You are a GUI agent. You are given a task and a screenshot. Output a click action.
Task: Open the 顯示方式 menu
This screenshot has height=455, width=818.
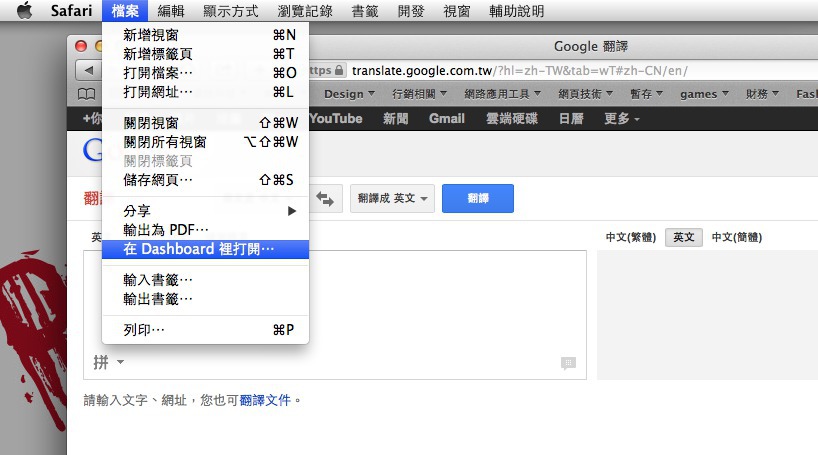point(231,10)
